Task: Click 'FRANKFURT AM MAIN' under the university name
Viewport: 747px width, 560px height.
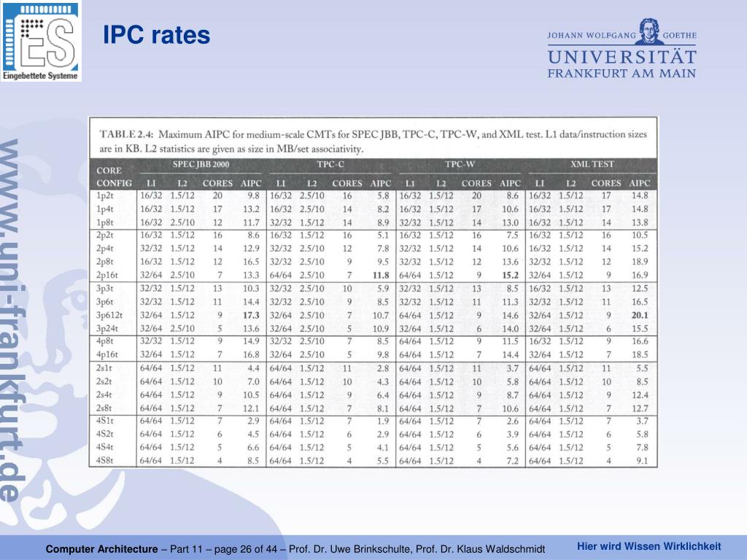Action: click(622, 74)
